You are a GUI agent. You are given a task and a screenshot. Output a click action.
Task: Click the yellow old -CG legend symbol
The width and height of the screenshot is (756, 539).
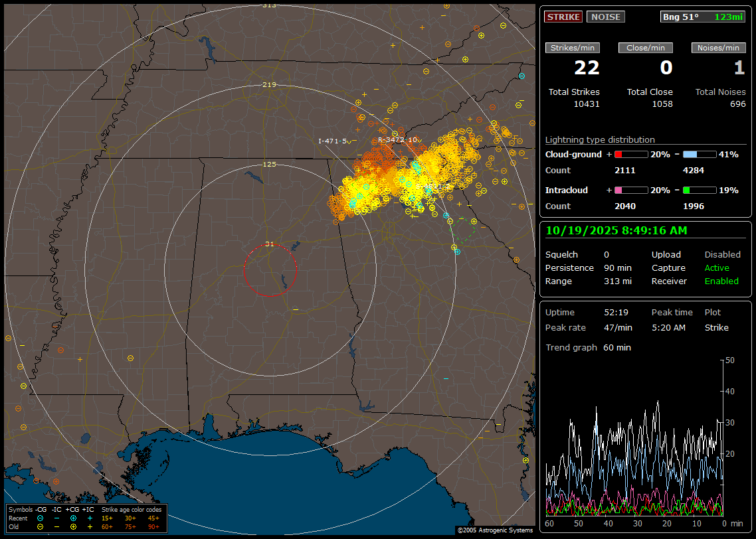(41, 526)
